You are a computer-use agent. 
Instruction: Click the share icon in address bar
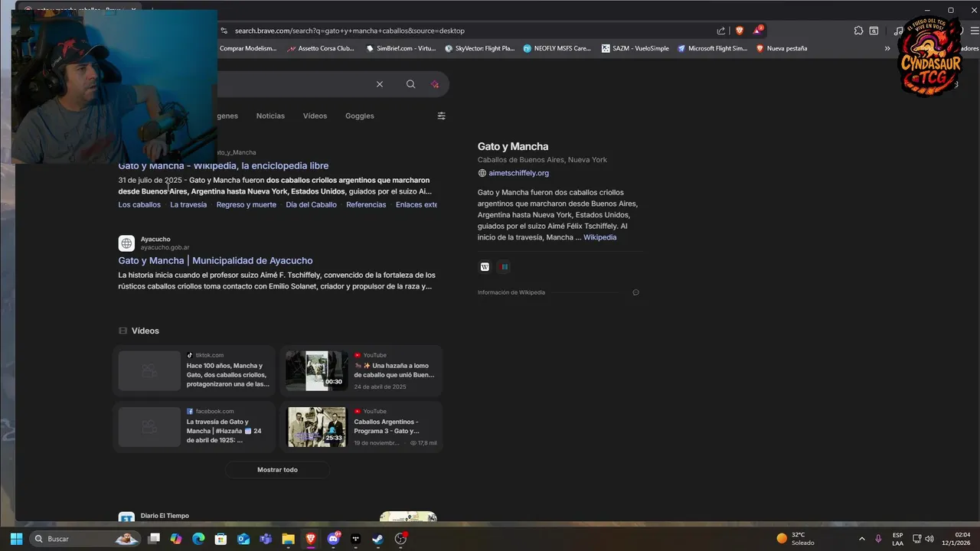(721, 31)
